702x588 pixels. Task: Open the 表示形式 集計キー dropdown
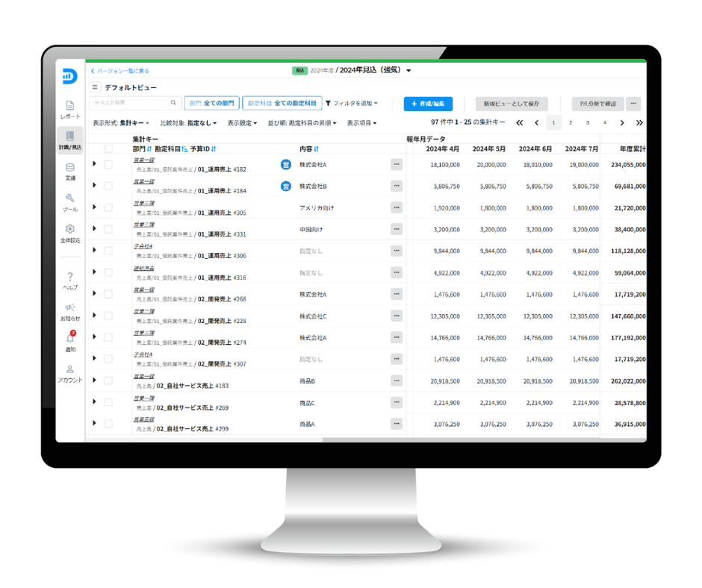click(121, 123)
